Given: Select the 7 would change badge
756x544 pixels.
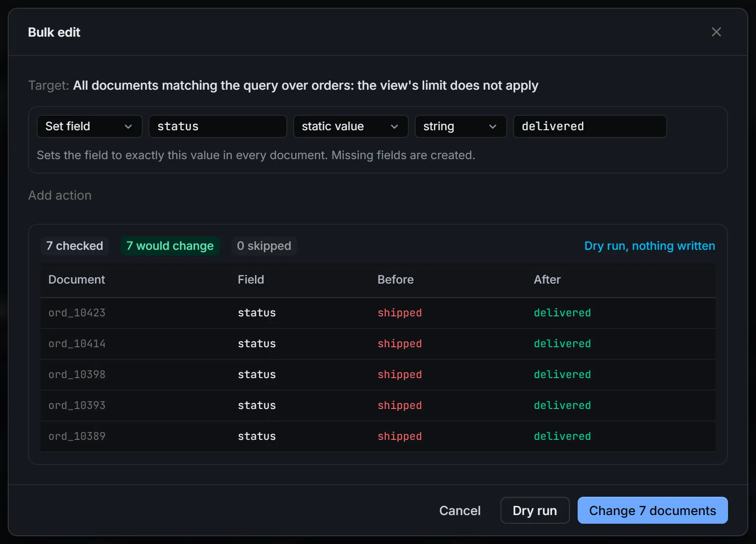Looking at the screenshot, I should (170, 246).
